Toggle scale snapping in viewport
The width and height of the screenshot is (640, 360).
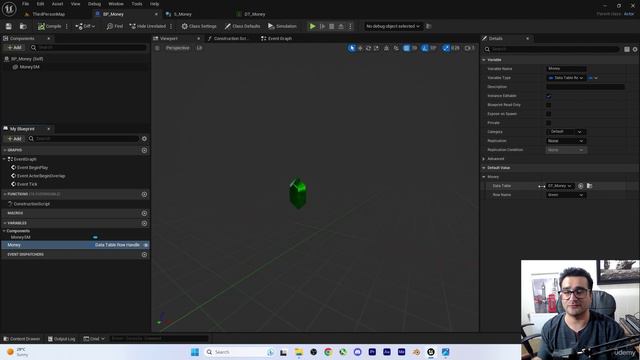click(x=446, y=48)
